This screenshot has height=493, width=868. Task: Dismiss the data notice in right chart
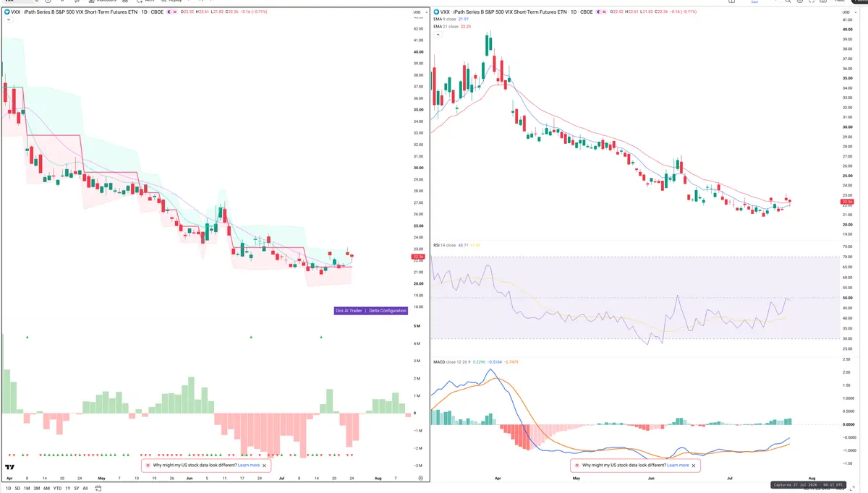(694, 466)
